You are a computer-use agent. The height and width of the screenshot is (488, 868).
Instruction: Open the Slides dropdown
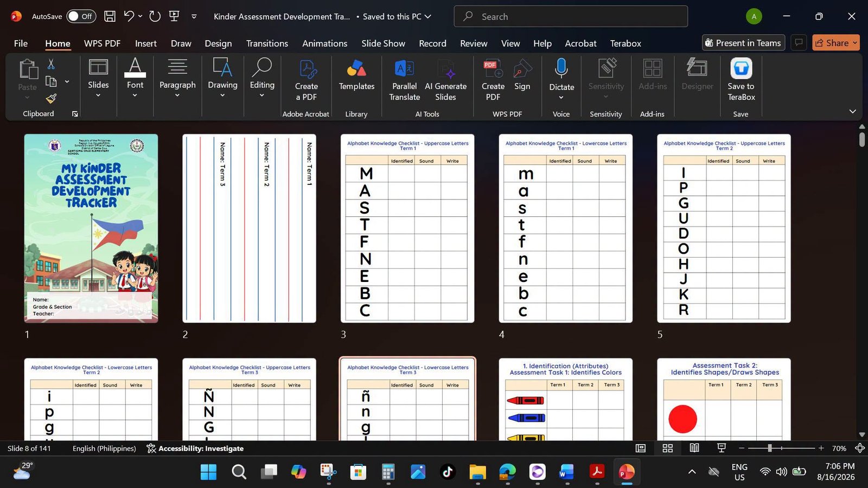pos(98,79)
